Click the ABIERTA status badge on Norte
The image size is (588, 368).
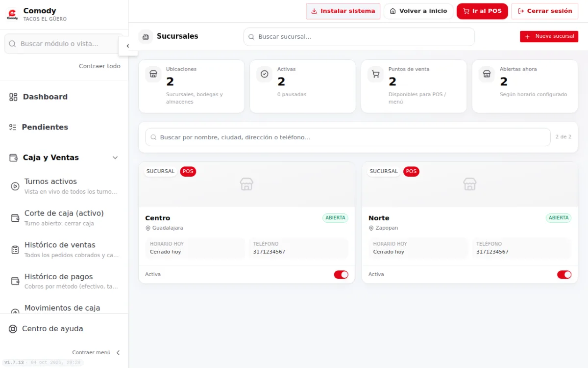coord(559,218)
